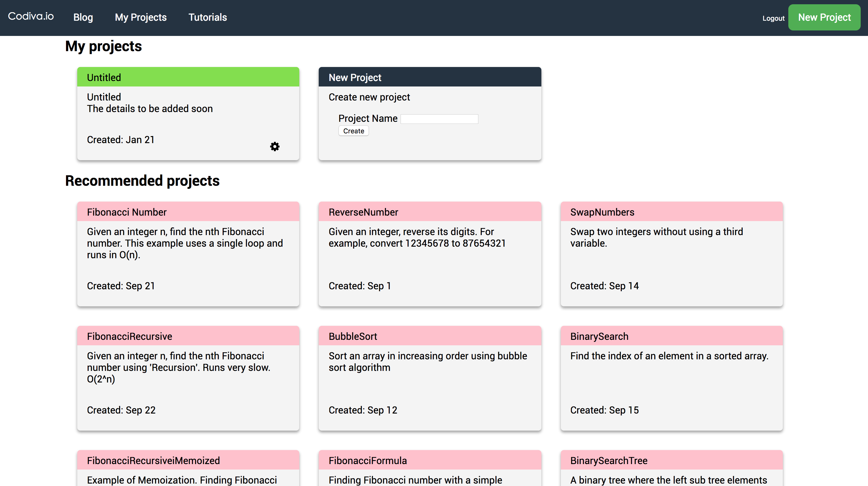Click inside the Project Name field
Image resolution: width=868 pixels, height=486 pixels.
439,119
